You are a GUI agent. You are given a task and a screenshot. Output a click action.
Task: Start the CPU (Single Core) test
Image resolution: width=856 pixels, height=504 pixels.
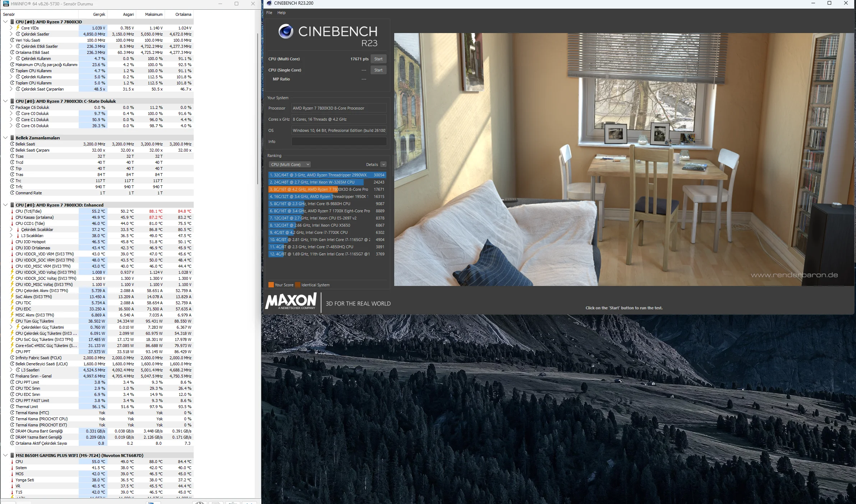tap(378, 70)
